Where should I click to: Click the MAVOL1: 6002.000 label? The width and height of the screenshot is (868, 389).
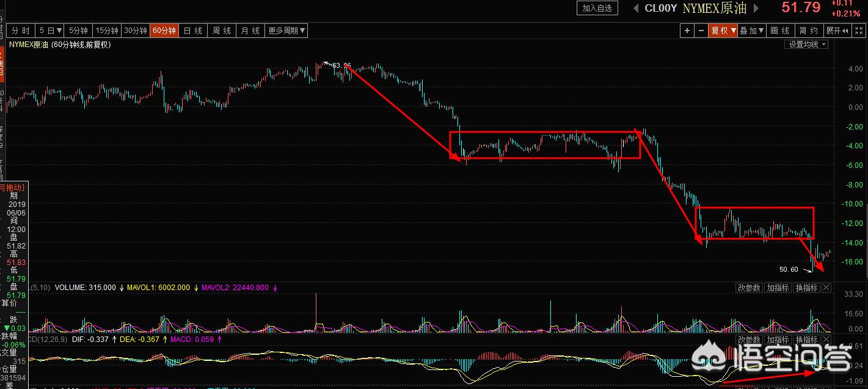click(x=159, y=288)
